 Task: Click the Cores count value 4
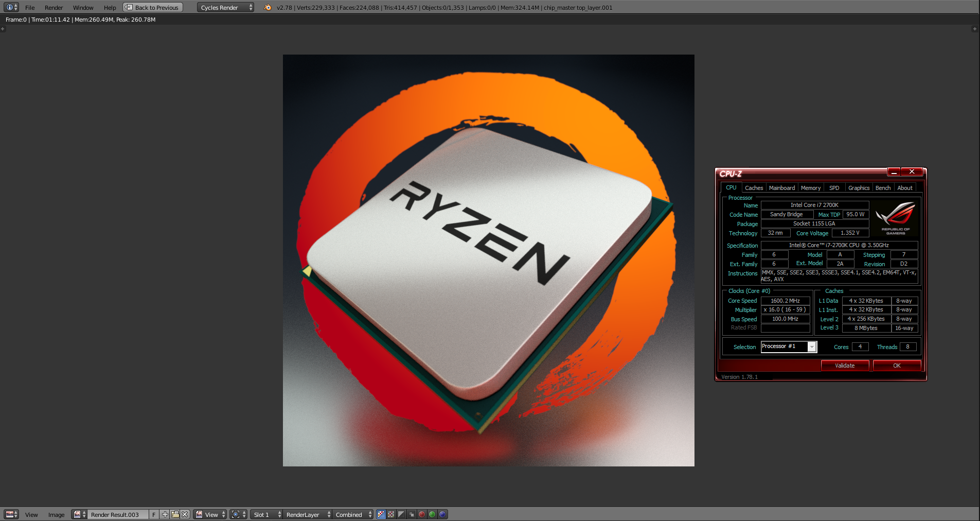[860, 346]
